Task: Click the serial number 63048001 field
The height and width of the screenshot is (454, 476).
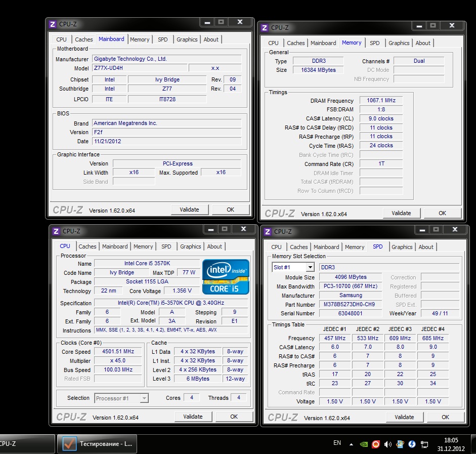Action: 351,313
